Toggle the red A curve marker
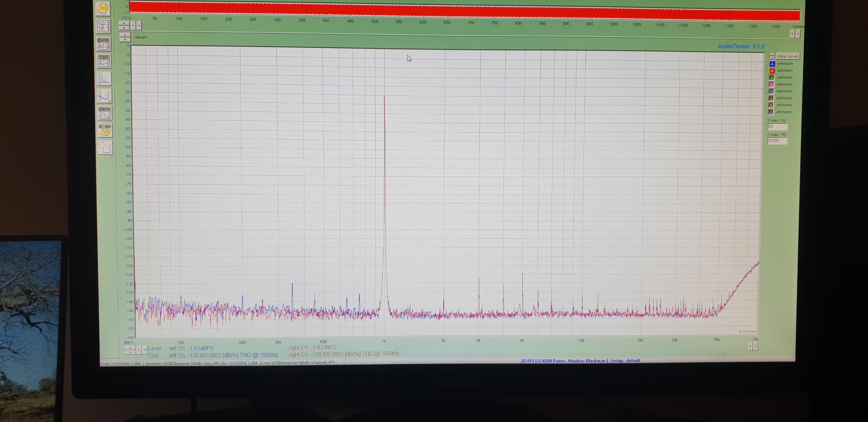Image resolution: width=868 pixels, height=422 pixels. (772, 71)
